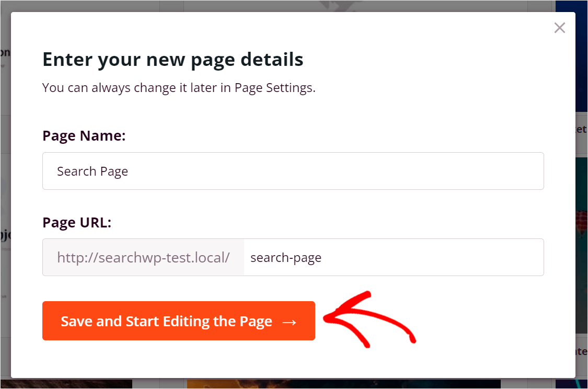Screen dimensions: 588x389
Task: Select the http://searchwp-test.local/ URL prefix
Action: click(143, 257)
